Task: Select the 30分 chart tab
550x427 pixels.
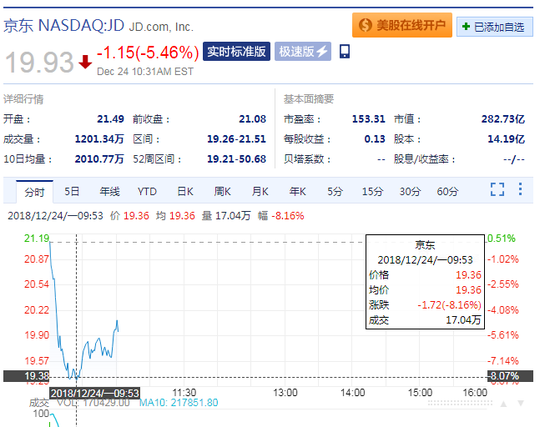Action: click(x=410, y=192)
